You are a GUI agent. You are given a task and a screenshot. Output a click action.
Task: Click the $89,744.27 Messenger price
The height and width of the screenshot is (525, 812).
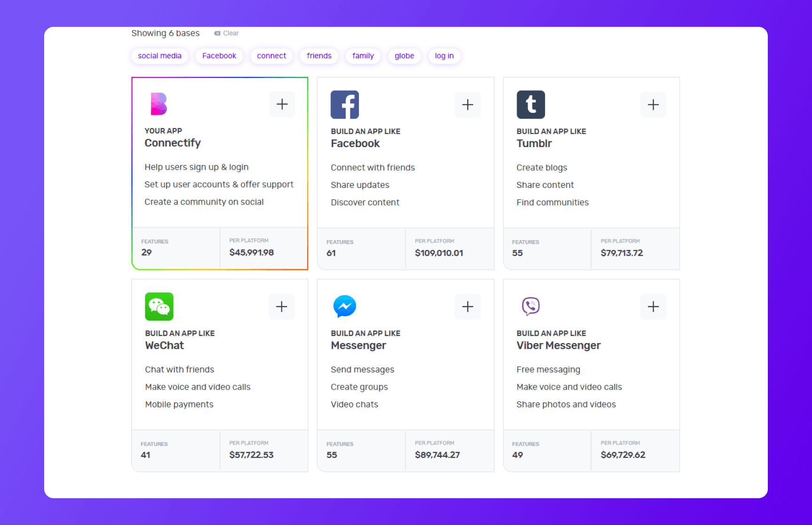tap(437, 455)
